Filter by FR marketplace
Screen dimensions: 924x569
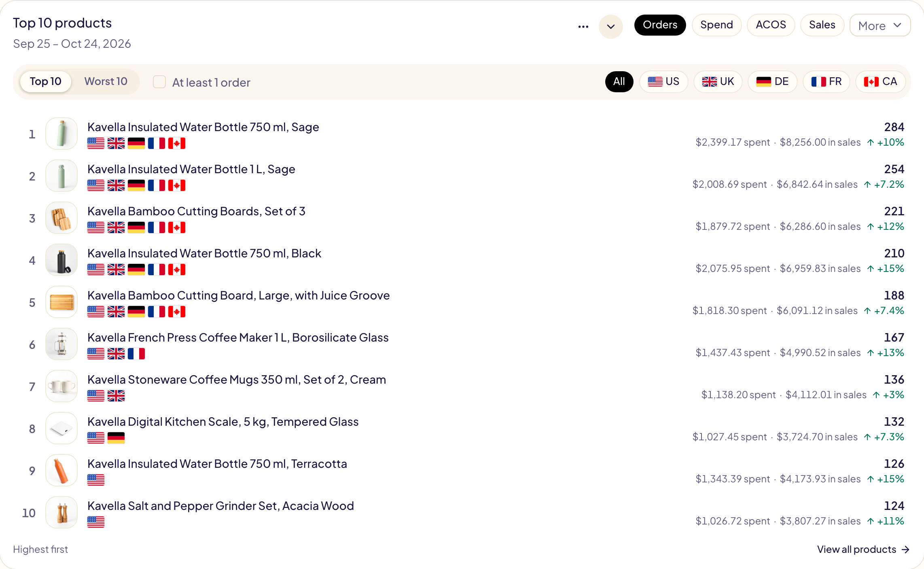826,81
